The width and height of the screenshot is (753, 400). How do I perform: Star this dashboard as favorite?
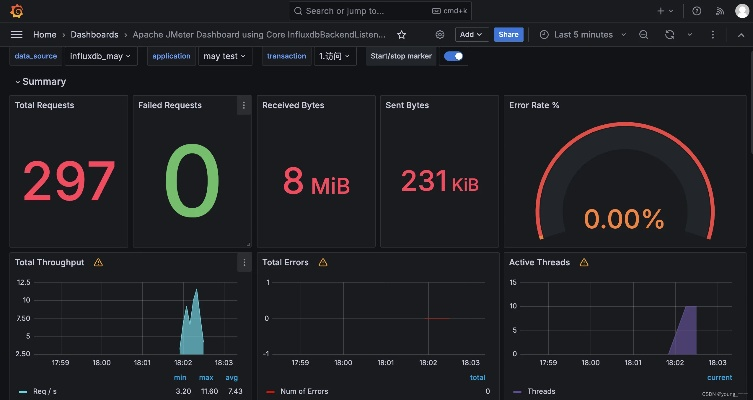tap(401, 34)
